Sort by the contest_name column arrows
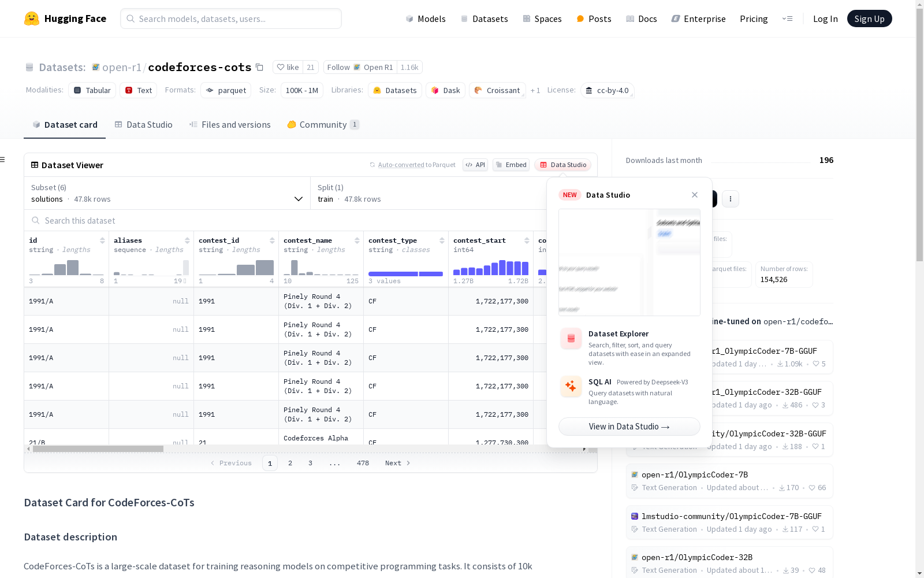Image resolution: width=924 pixels, height=578 pixels. [x=357, y=240]
